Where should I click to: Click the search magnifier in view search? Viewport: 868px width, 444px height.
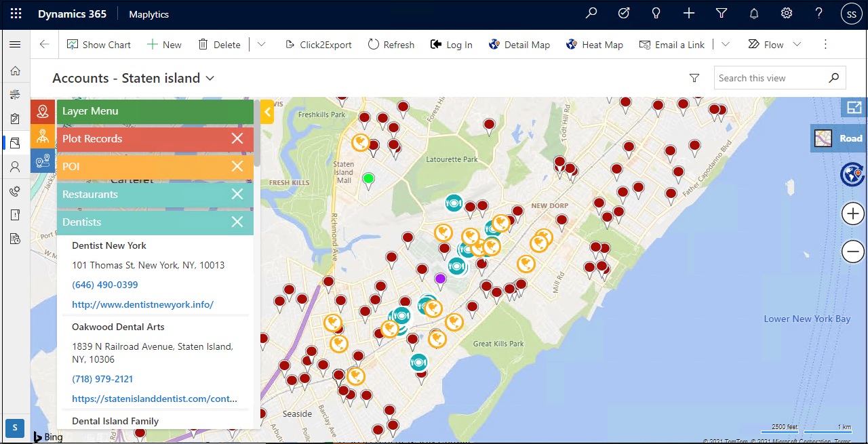coord(834,78)
